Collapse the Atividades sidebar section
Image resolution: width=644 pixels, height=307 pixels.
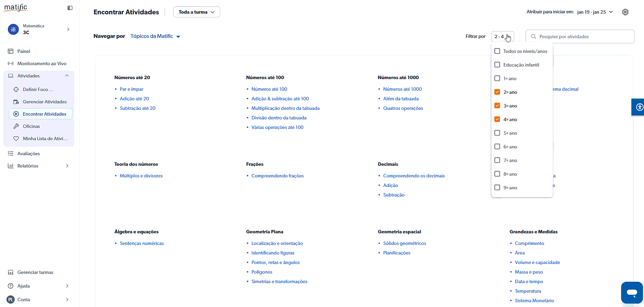click(x=67, y=76)
